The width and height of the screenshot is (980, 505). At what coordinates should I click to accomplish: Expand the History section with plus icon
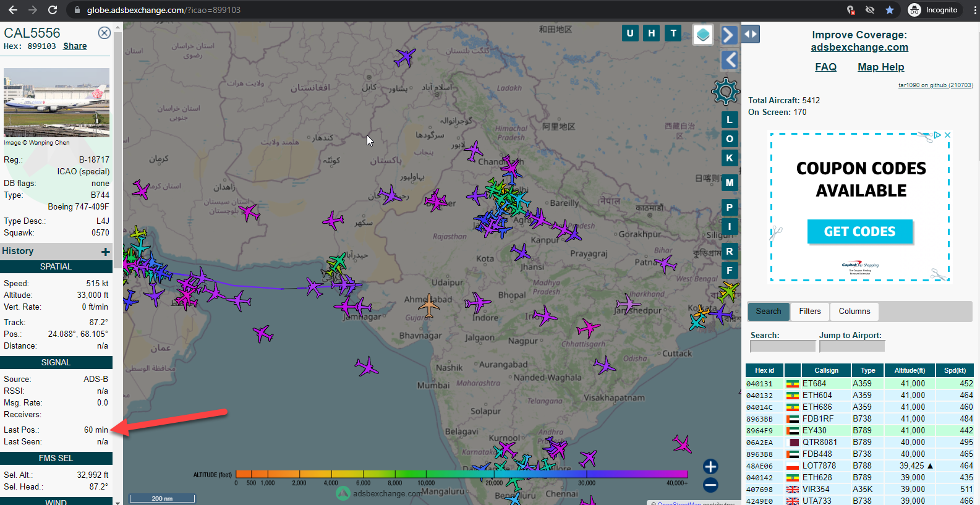click(106, 252)
